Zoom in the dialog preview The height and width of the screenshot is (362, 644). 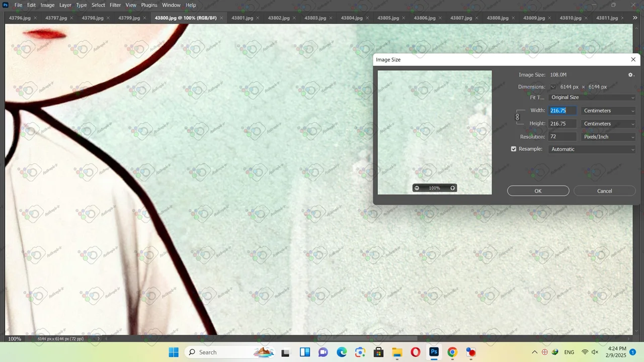(x=452, y=188)
